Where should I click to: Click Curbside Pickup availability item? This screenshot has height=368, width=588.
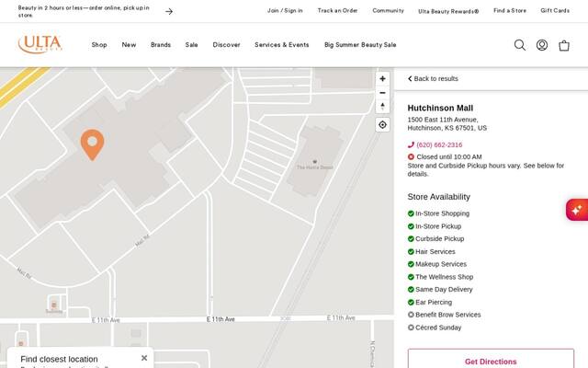[435, 239]
